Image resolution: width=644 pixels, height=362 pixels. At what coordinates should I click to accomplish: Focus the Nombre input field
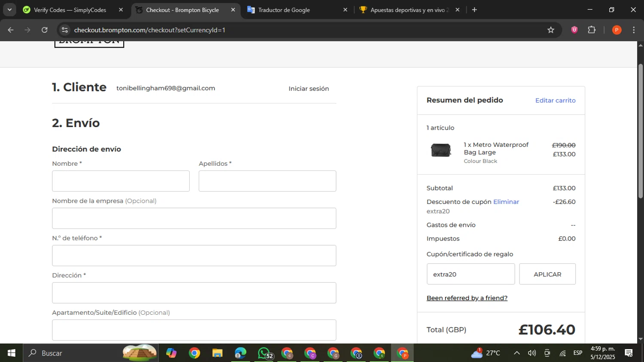point(121,181)
